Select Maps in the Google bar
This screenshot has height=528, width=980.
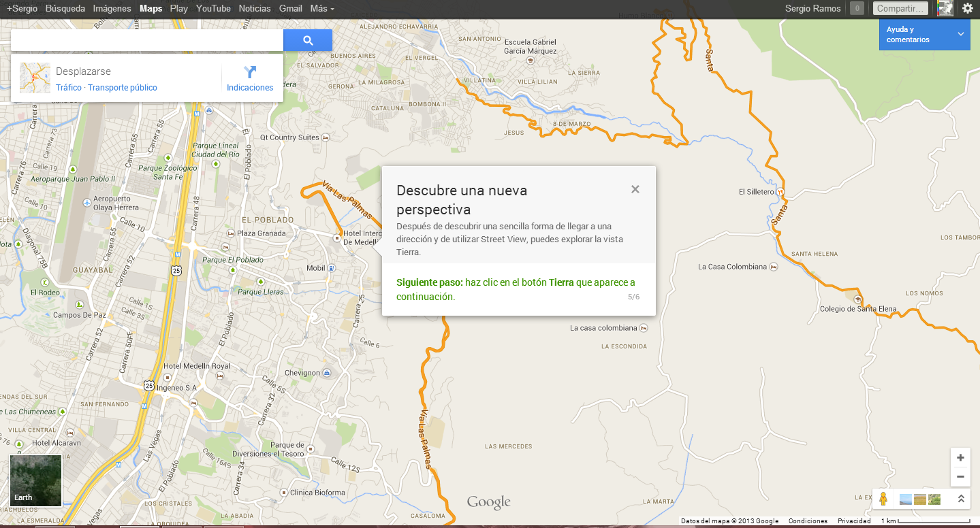[x=151, y=9]
